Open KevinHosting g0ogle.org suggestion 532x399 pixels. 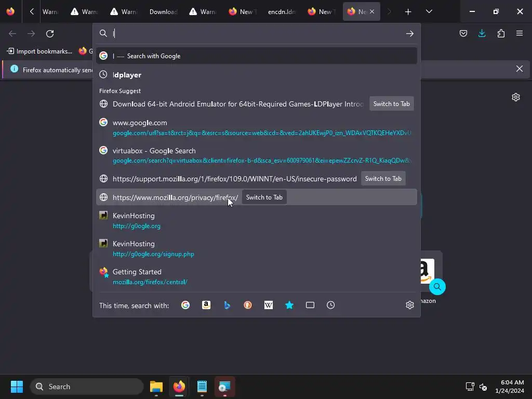click(257, 220)
